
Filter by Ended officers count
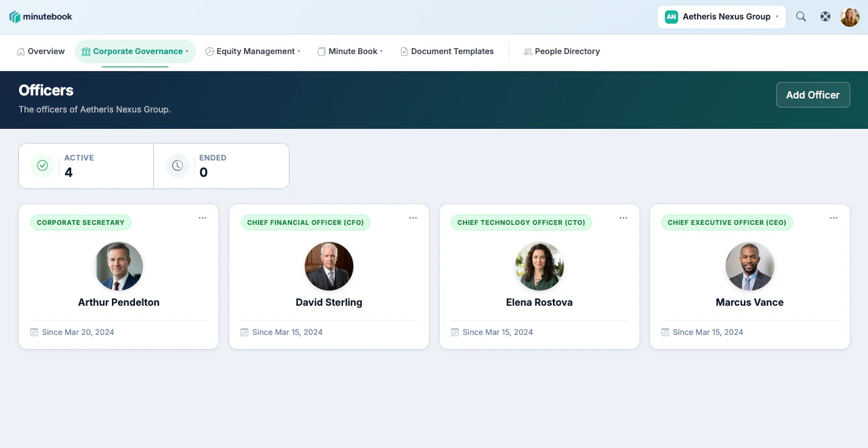click(221, 166)
